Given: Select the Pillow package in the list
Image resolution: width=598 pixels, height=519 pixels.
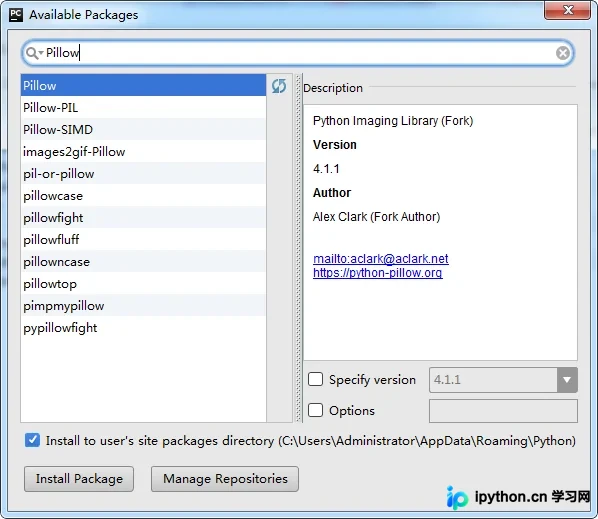Looking at the screenshot, I should click(143, 85).
